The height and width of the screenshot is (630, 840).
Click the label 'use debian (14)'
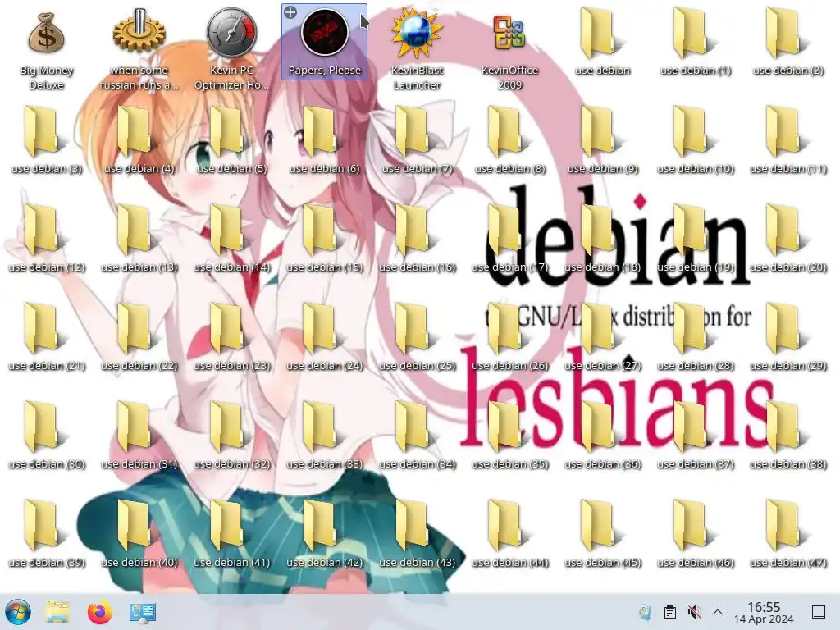click(x=231, y=267)
